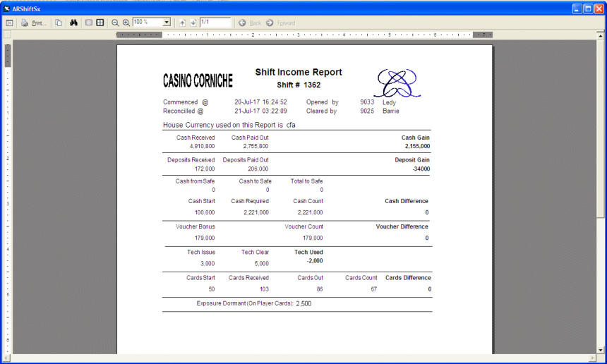
Task: Maximize the ARShiftSx window
Action: click(587, 8)
